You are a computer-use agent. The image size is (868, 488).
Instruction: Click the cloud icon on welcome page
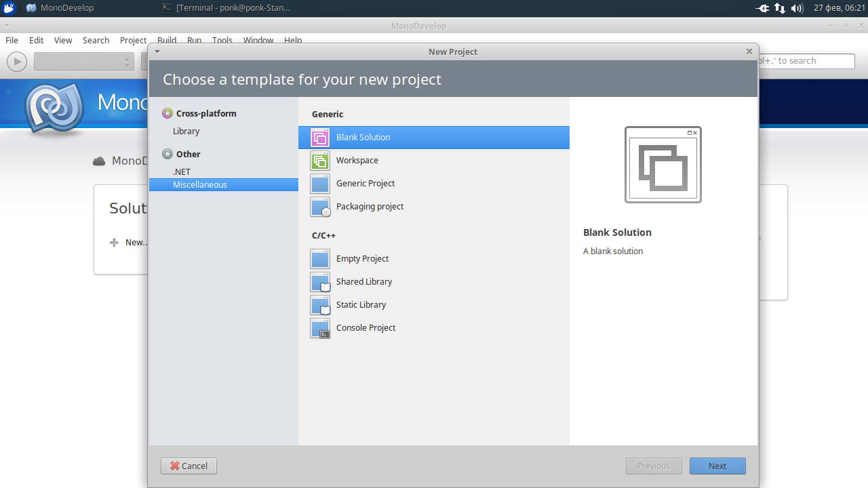point(99,161)
